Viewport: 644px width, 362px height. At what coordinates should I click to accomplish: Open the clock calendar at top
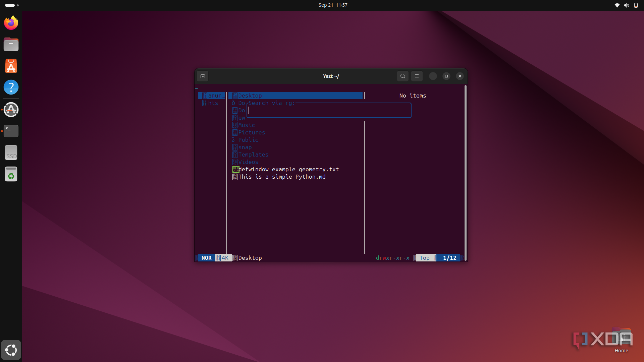click(333, 5)
